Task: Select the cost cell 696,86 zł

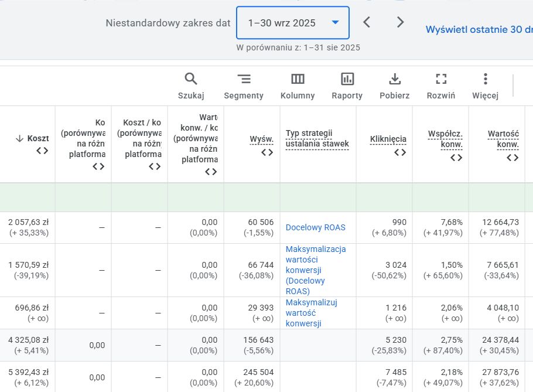Action: 32,308
